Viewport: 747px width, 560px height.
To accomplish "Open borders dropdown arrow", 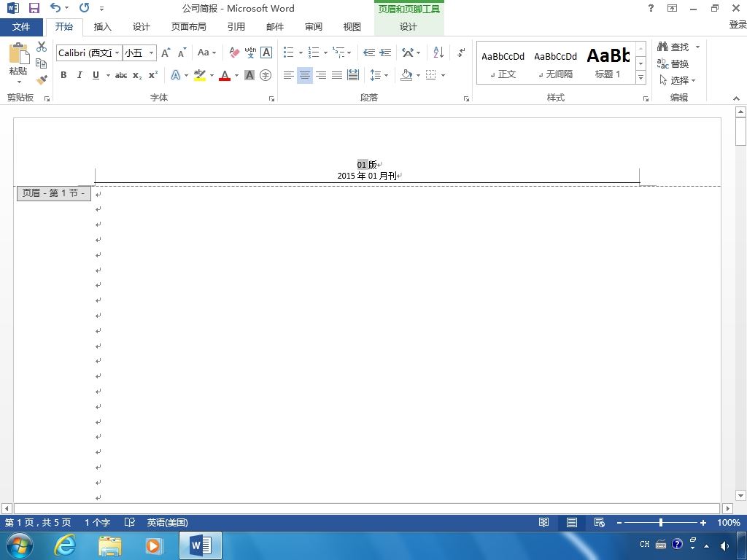I will click(443, 75).
